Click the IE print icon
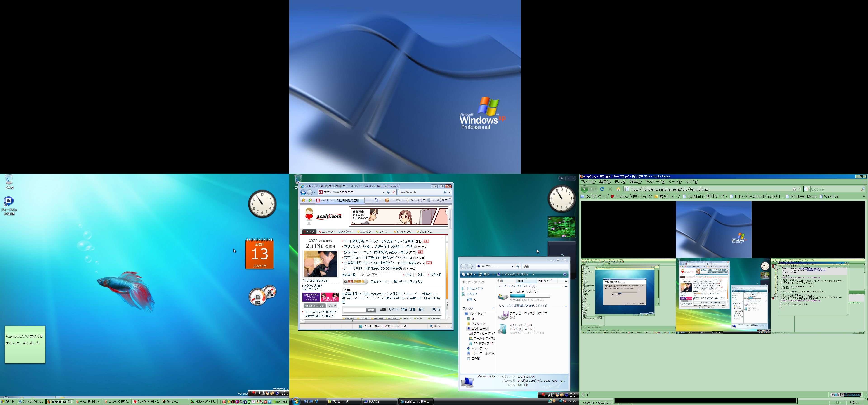The width and height of the screenshot is (868, 405). click(x=398, y=200)
